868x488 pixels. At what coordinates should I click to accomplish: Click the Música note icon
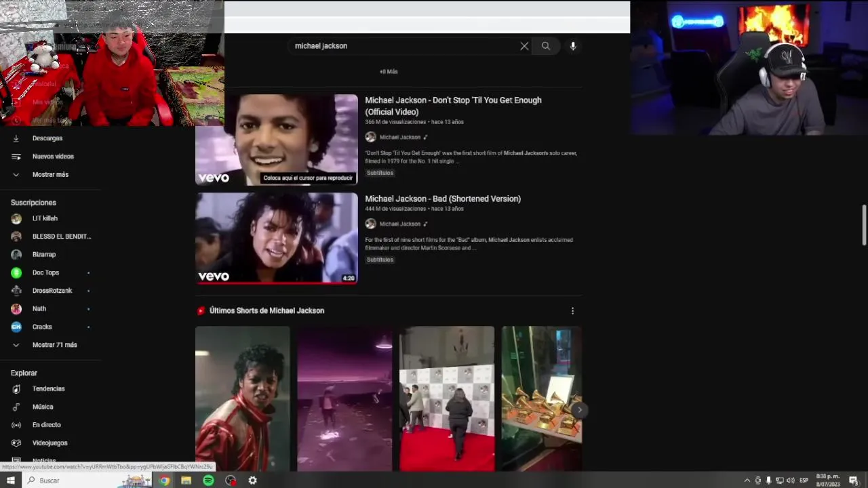coord(16,407)
